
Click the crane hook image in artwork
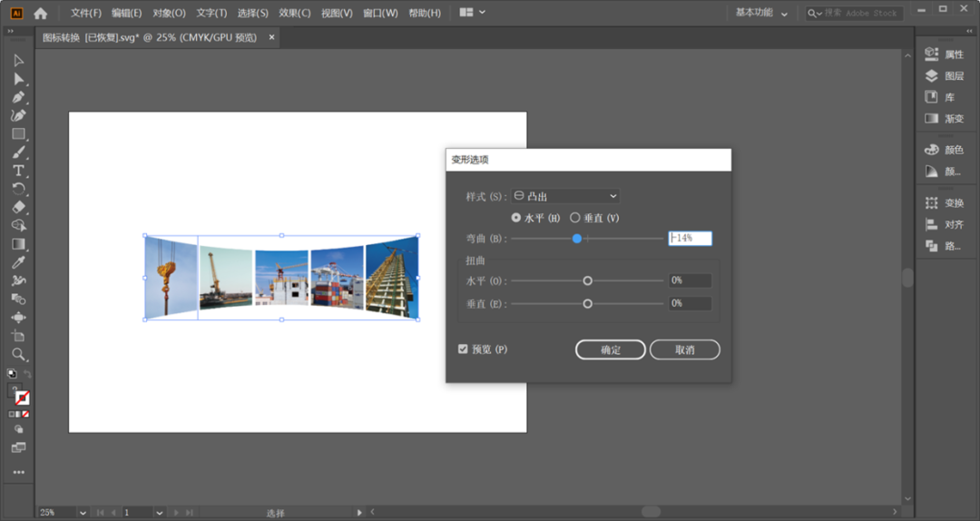click(x=171, y=277)
